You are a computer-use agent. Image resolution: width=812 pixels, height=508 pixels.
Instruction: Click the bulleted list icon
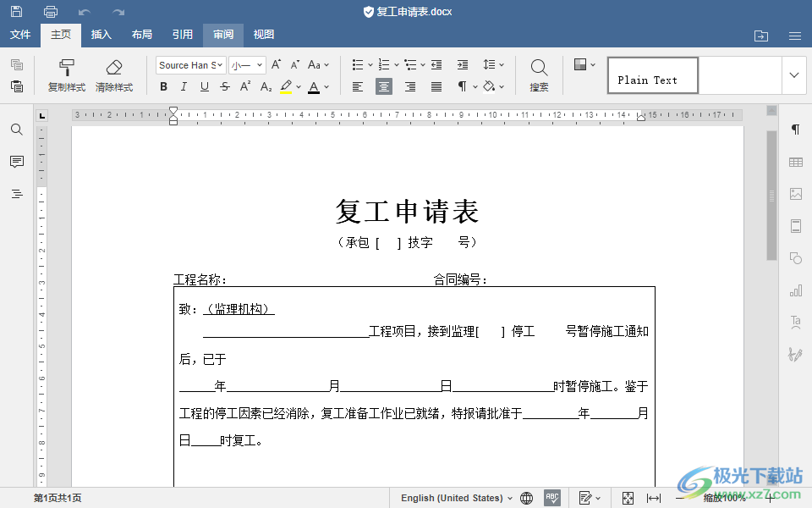[357, 65]
